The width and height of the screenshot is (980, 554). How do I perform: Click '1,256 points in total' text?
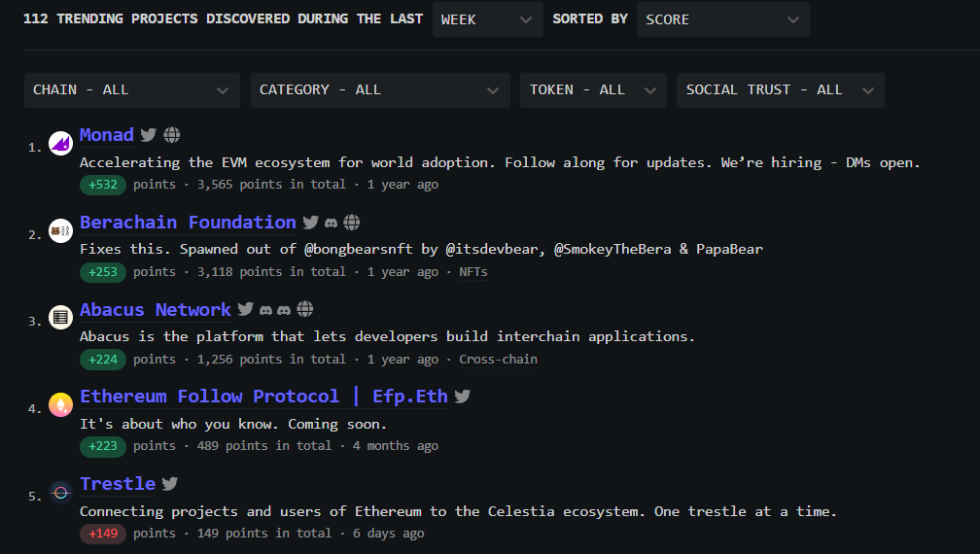coord(271,360)
